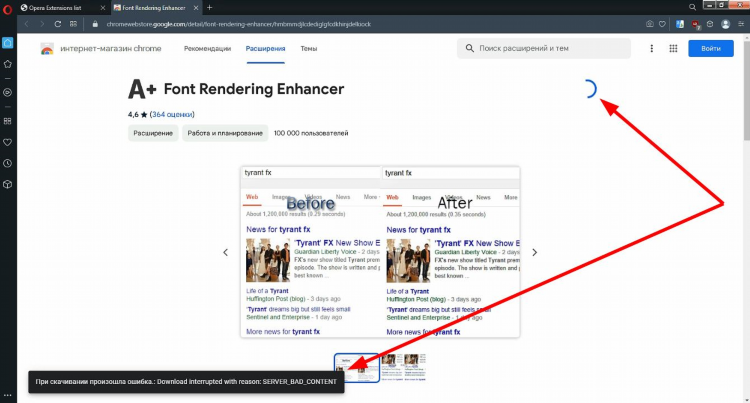Open Google apps grid

point(673,48)
